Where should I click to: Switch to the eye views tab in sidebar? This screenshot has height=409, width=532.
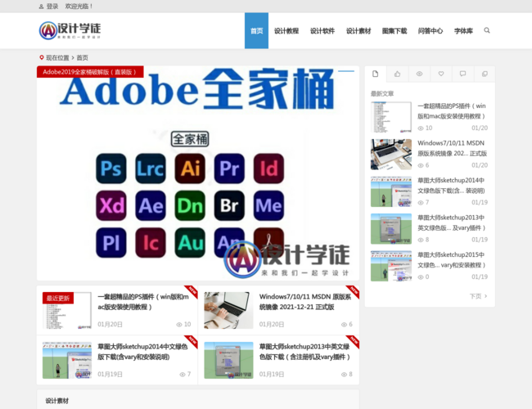point(419,74)
